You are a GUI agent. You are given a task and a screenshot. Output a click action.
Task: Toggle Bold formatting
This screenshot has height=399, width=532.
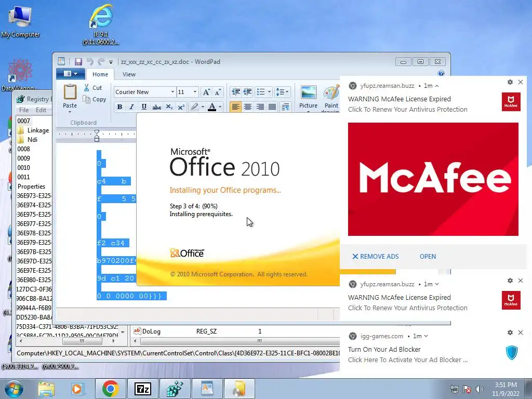tap(119, 107)
